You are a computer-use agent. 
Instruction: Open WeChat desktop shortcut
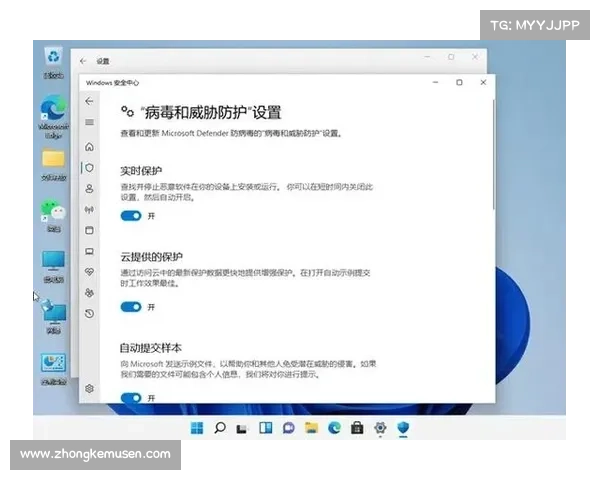coord(54,216)
